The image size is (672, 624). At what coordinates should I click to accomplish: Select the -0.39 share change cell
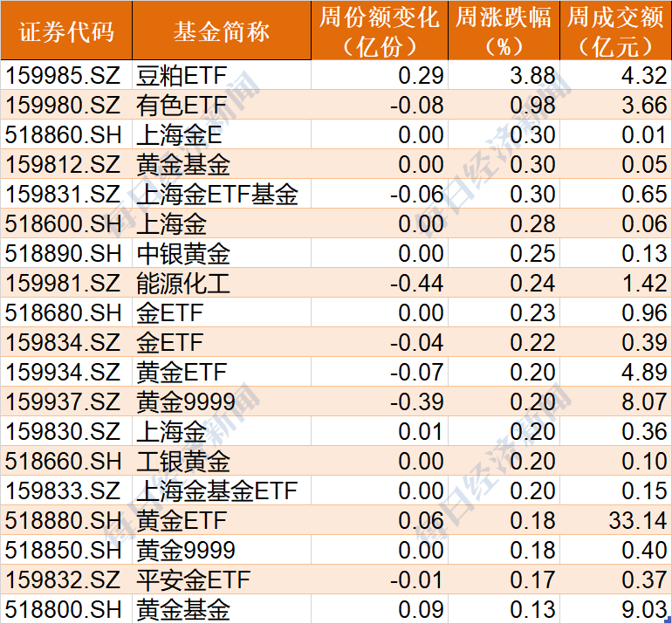(380, 401)
